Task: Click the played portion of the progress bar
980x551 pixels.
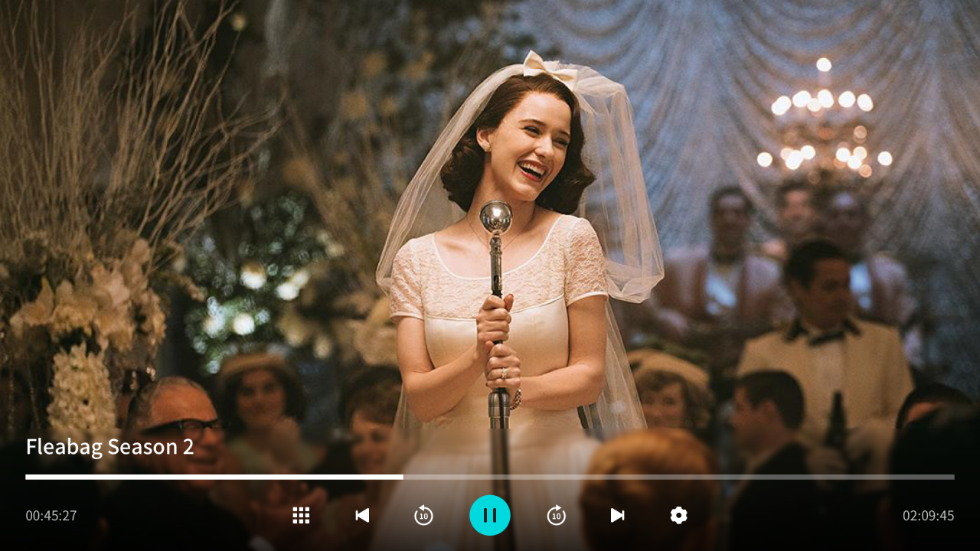Action: [x=214, y=477]
